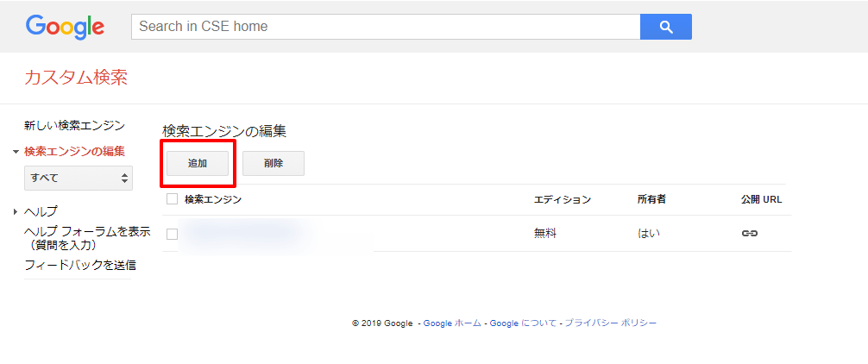Screen dimensions: 868x364
Task: Check the search engine row checkbox
Action: (172, 234)
